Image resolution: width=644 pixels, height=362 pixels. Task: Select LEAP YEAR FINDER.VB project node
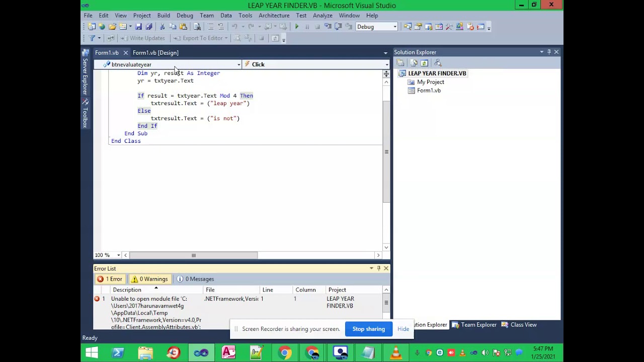(437, 73)
